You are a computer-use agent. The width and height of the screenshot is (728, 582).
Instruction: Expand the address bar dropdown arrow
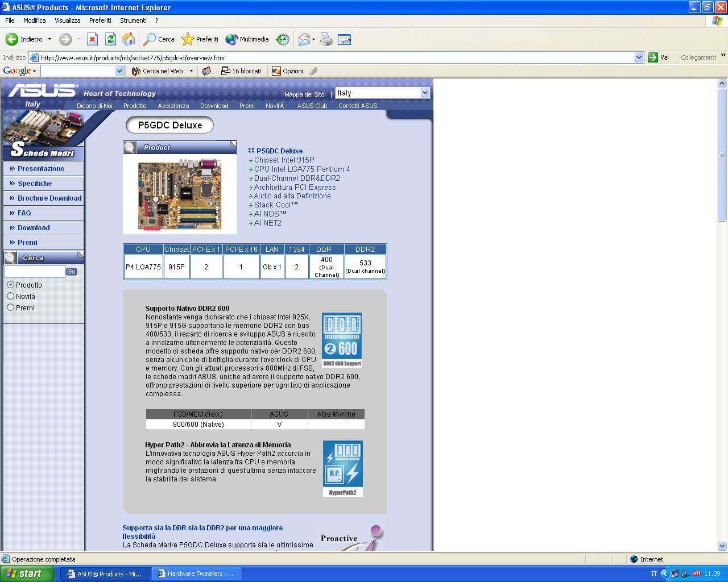(x=639, y=57)
